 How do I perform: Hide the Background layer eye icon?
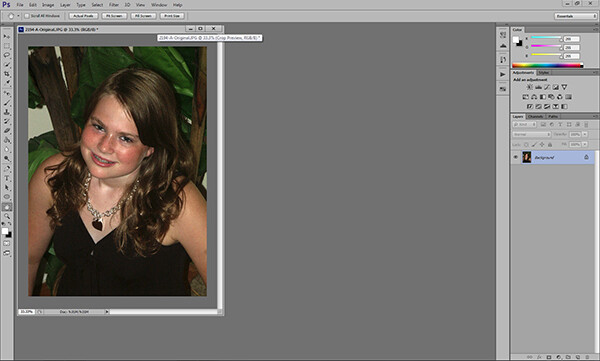515,157
